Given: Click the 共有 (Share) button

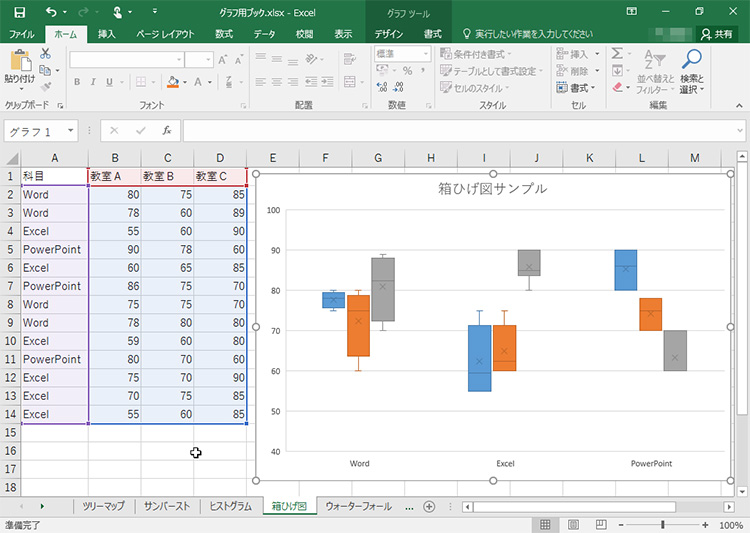Looking at the screenshot, I should click(x=716, y=34).
